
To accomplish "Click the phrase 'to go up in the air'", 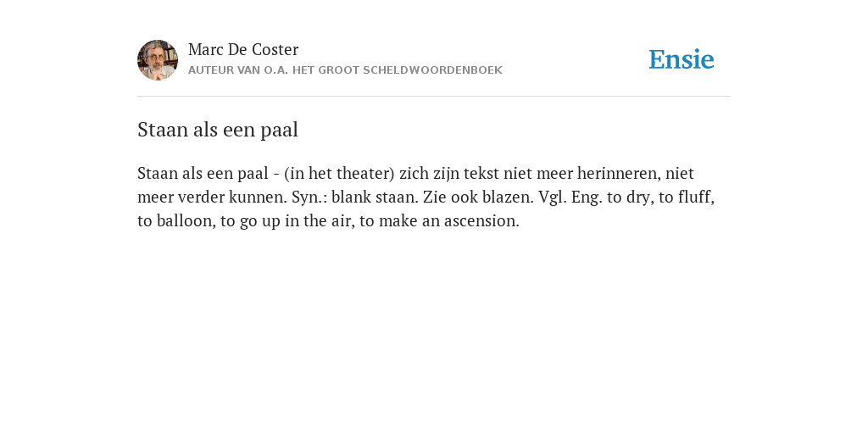I will tap(287, 221).
